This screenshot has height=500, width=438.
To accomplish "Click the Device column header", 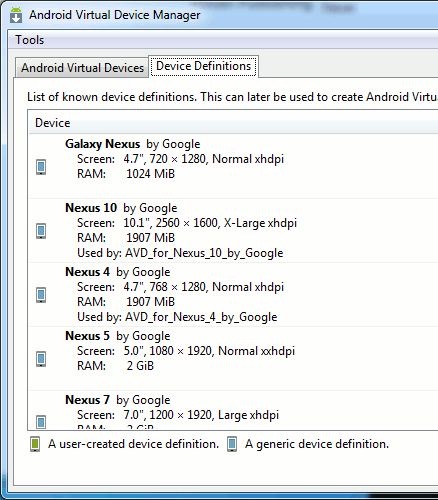I will coord(52,123).
